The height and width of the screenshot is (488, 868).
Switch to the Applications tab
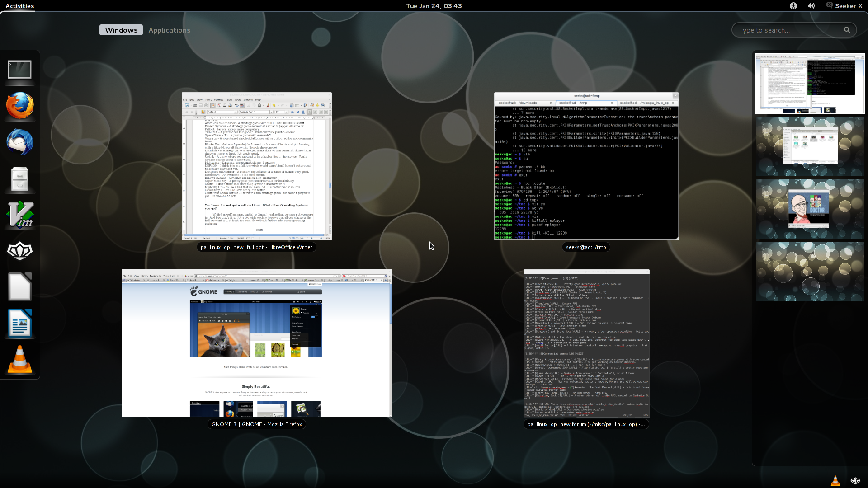pyautogui.click(x=169, y=30)
